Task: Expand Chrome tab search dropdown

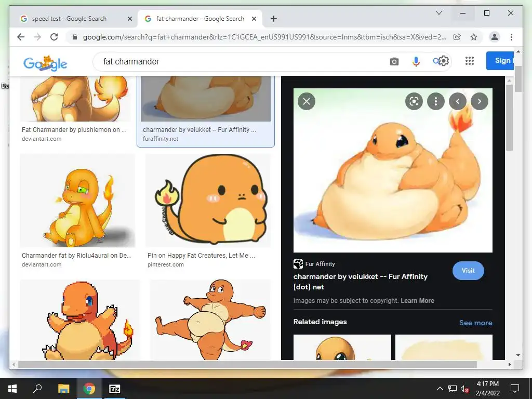Action: 438,13
